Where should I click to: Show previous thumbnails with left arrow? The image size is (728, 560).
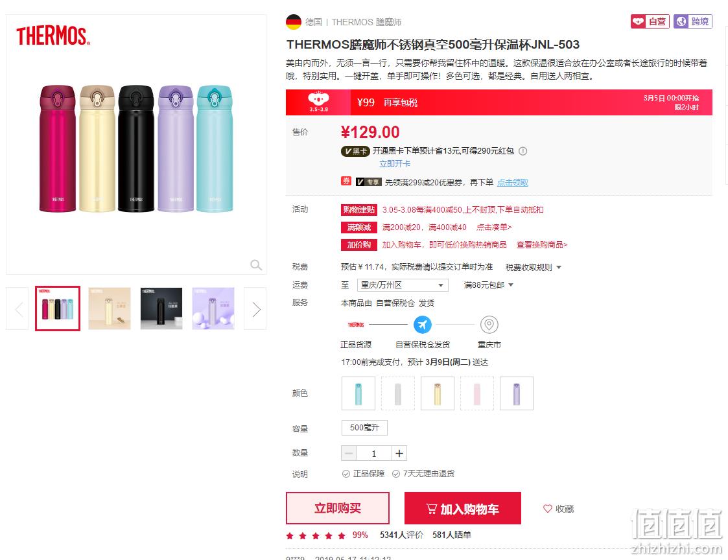[18, 309]
